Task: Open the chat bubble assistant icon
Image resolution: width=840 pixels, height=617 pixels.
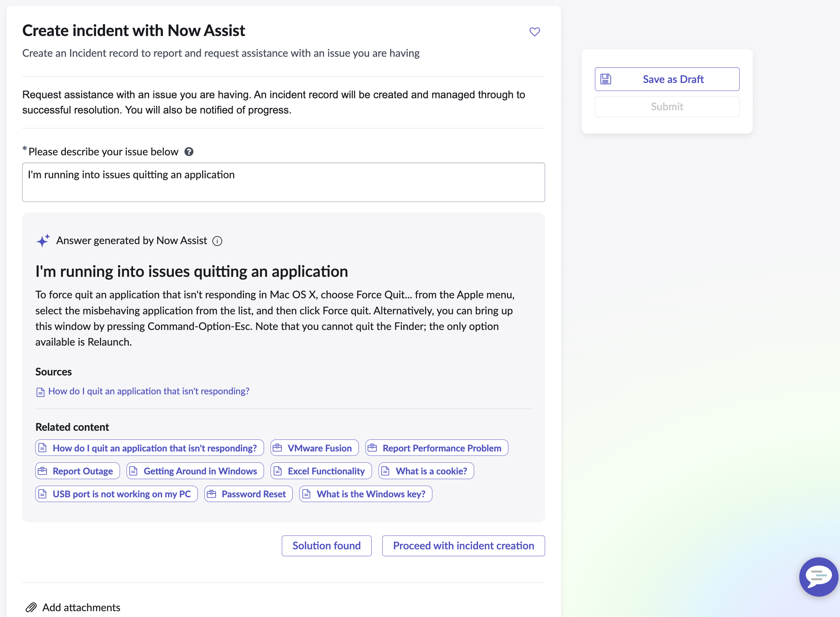Action: click(x=818, y=577)
